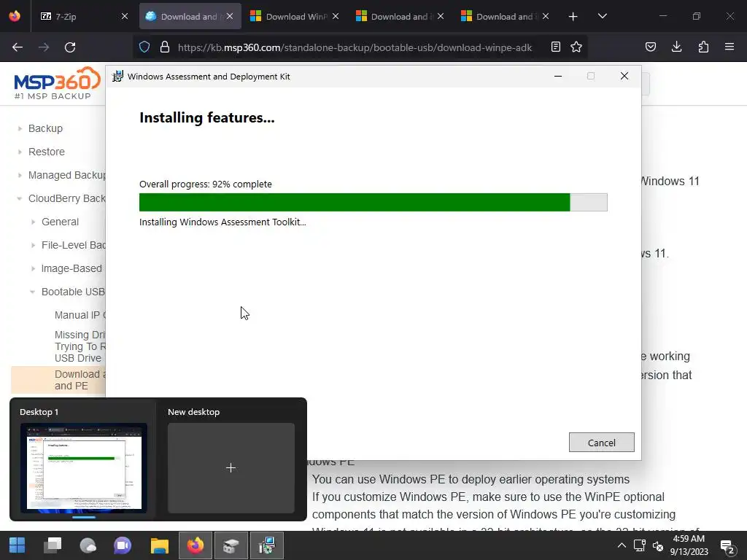Show hidden system tray icons

[x=622, y=545]
